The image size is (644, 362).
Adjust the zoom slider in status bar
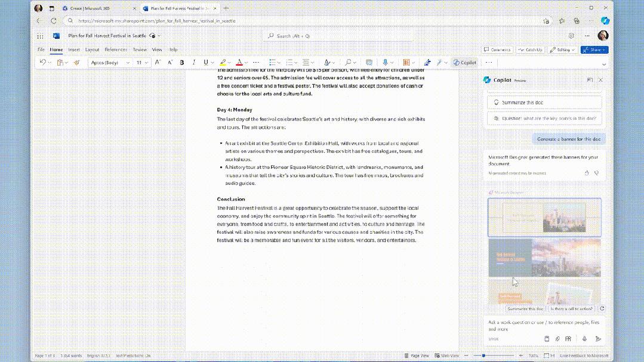point(483,355)
